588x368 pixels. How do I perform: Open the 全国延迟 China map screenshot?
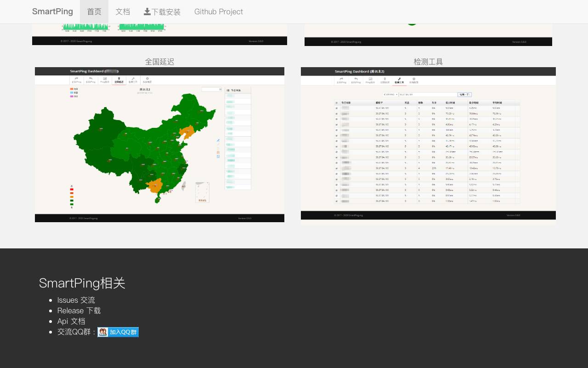159,144
